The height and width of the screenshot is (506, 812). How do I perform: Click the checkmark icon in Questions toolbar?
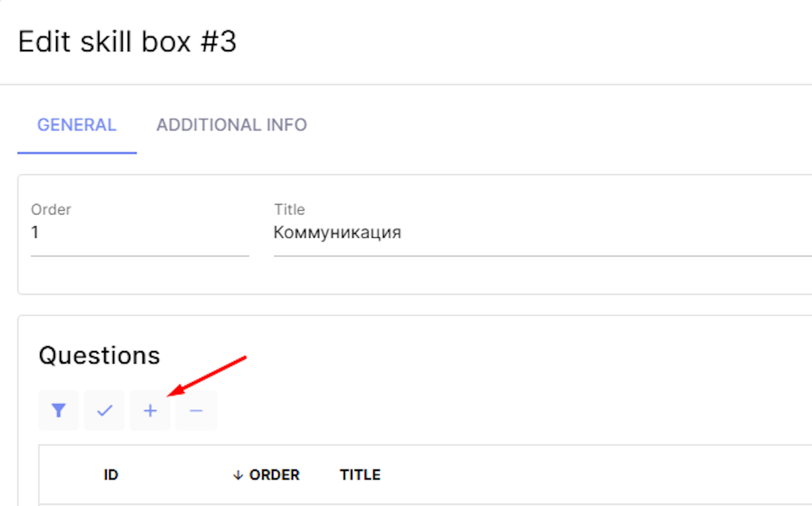[x=104, y=410]
